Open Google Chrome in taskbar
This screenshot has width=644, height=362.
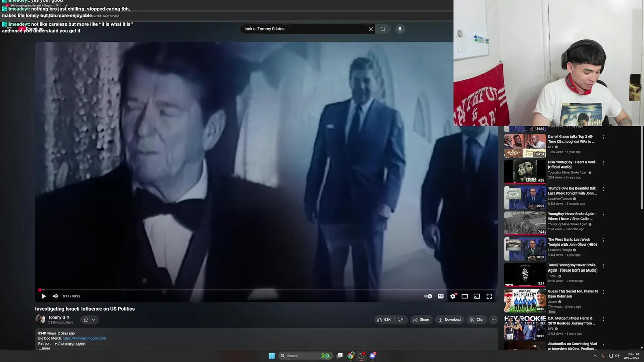tap(351, 356)
